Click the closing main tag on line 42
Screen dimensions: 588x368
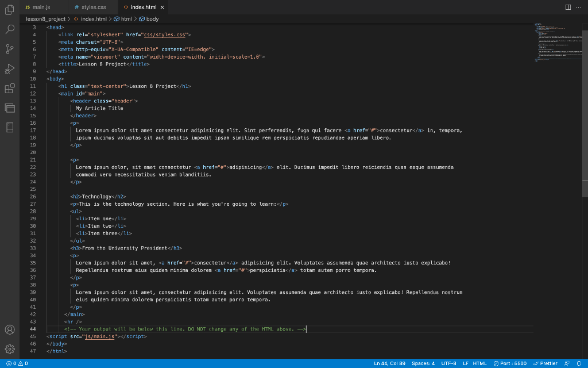click(75, 315)
